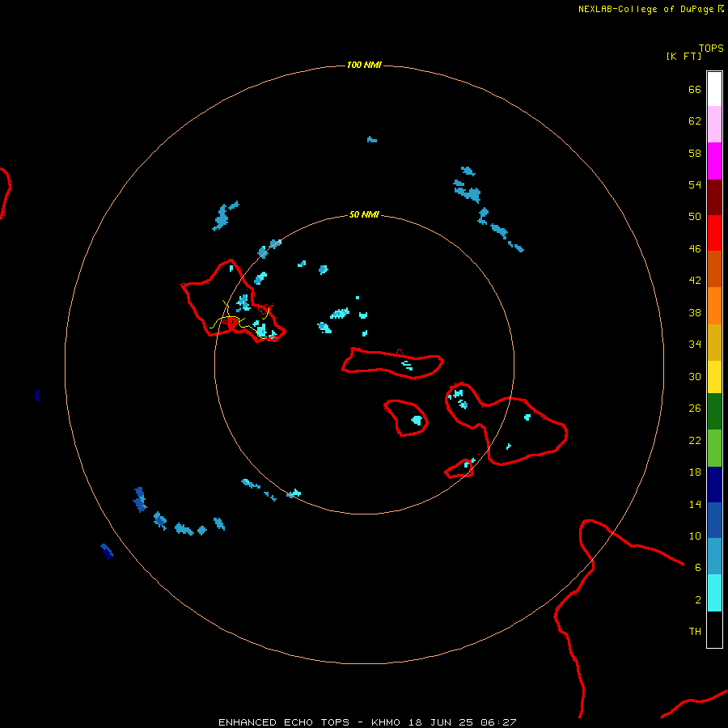The width and height of the screenshot is (728, 728).
Task: Click the light pink 62 kft legend swatch
Action: tap(714, 125)
